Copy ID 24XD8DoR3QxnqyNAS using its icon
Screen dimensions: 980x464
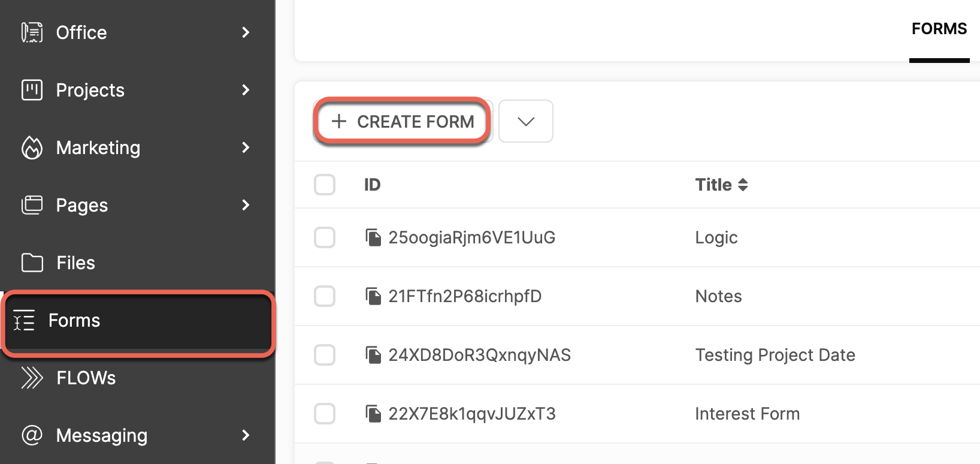(373, 355)
